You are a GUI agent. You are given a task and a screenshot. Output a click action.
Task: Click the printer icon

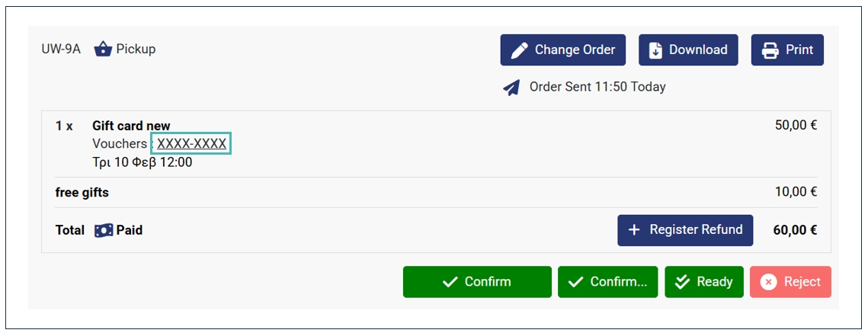(x=770, y=50)
